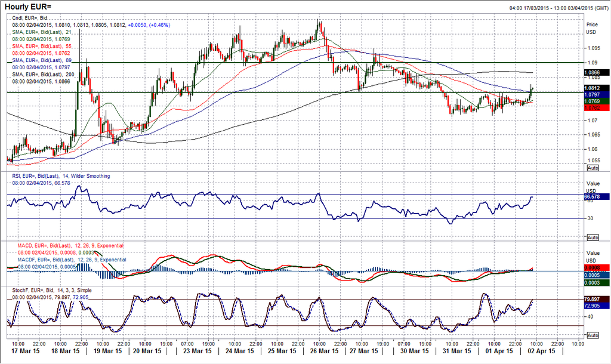Click the date range text at top right

(x=558, y=8)
